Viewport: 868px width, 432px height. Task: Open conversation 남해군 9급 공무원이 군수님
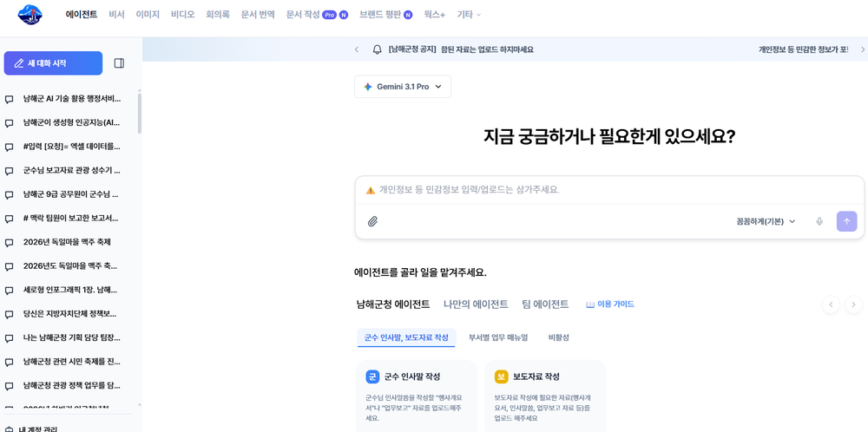(x=72, y=194)
